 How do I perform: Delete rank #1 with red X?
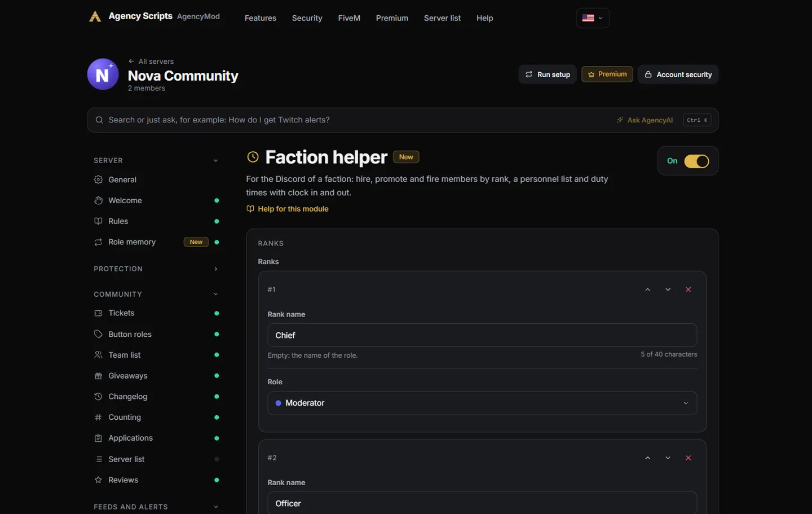(688, 289)
